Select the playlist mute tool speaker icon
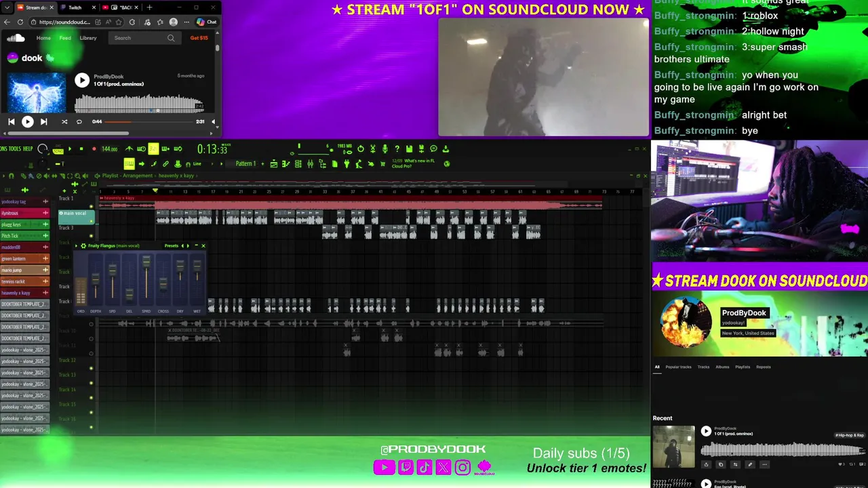 pyautogui.click(x=47, y=176)
